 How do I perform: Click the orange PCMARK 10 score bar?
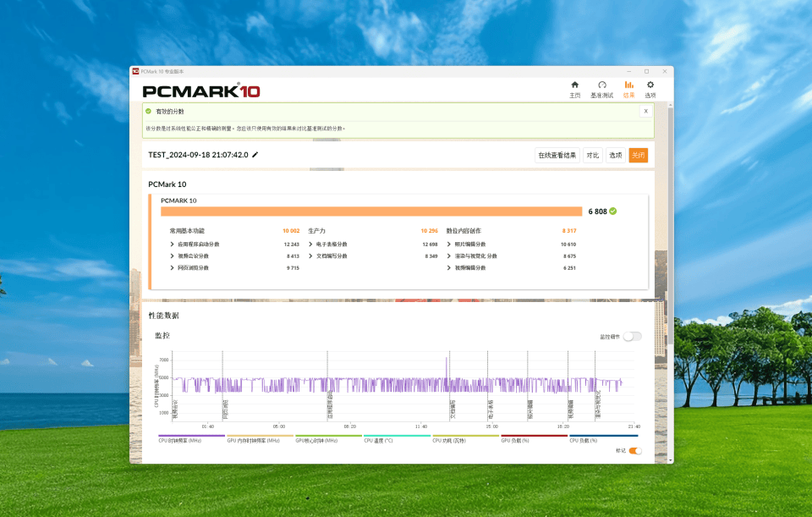371,212
